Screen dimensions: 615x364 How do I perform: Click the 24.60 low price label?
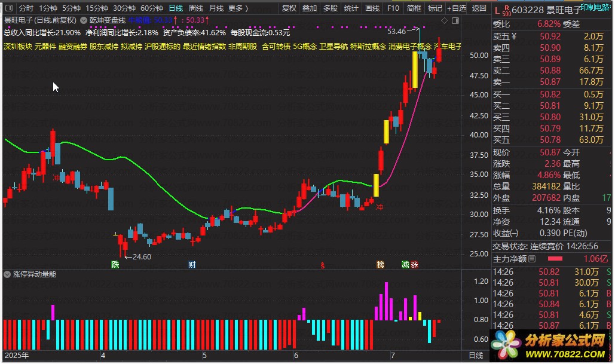pos(142,257)
